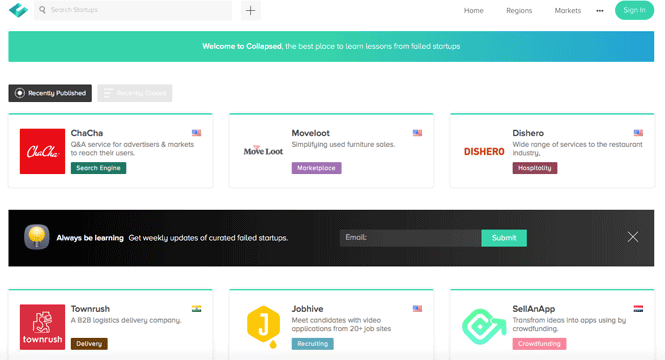Click the US flag on Dishero card
The image size is (665, 360).
point(638,133)
